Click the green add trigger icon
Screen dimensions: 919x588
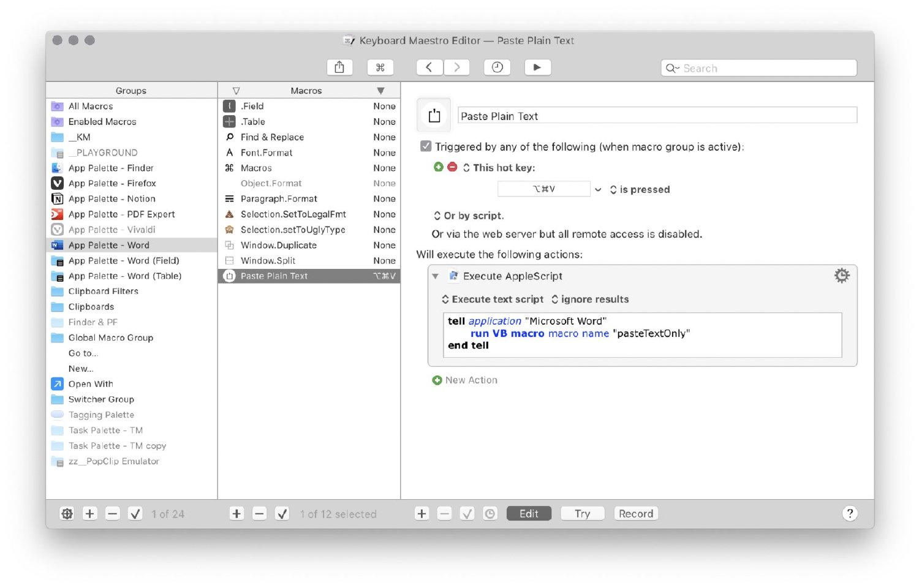438,167
